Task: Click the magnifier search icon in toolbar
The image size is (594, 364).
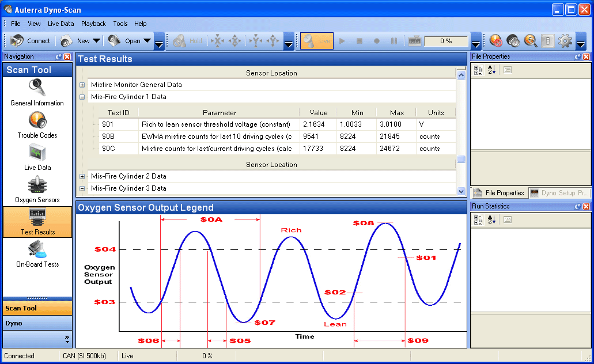Action: (x=531, y=41)
